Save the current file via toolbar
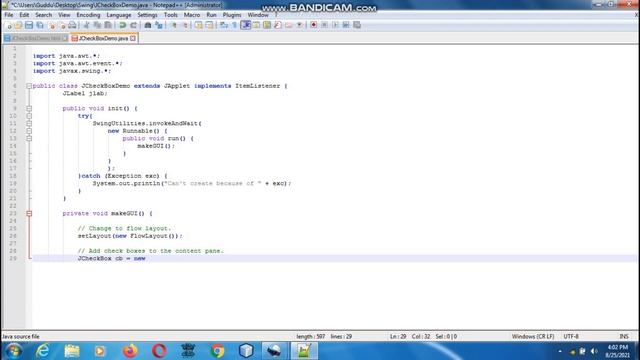 (29, 25)
